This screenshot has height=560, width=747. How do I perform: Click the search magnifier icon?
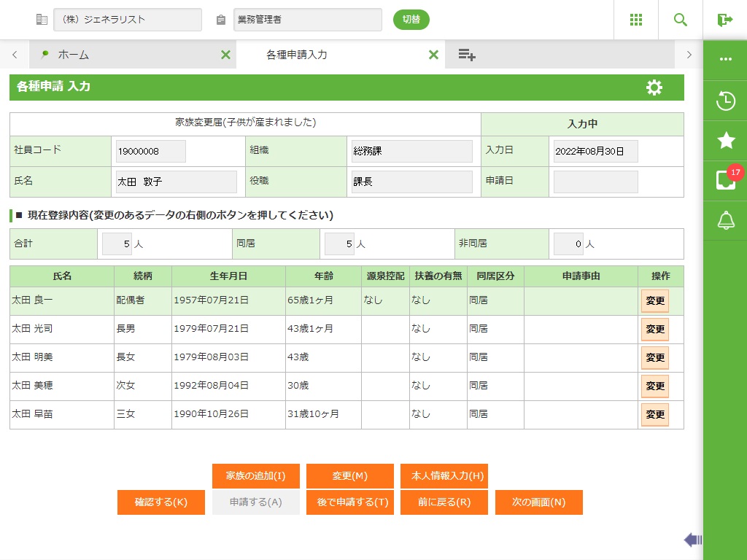(x=680, y=20)
